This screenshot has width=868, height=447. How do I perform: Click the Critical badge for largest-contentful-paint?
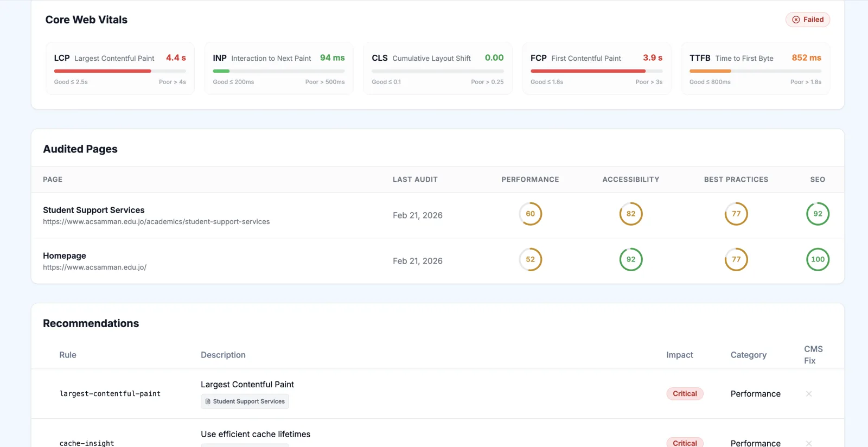685,394
